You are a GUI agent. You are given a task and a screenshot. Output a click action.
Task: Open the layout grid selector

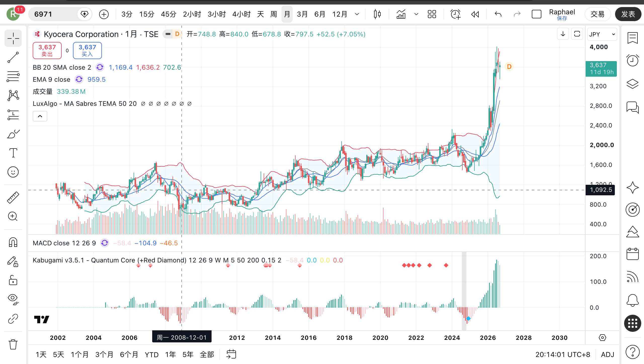(432, 14)
